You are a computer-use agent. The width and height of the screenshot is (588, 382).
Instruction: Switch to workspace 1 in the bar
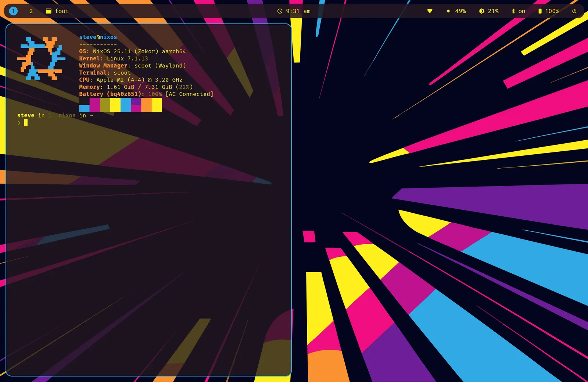13,11
